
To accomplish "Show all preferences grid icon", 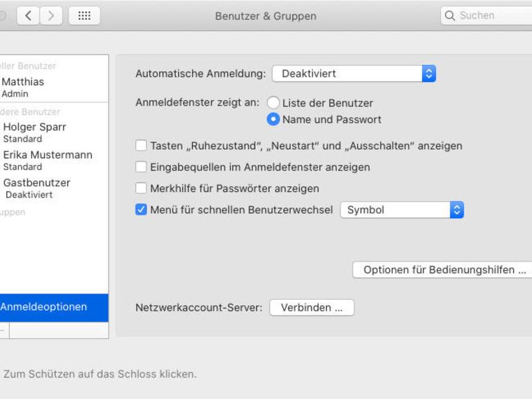I will click(x=84, y=15).
